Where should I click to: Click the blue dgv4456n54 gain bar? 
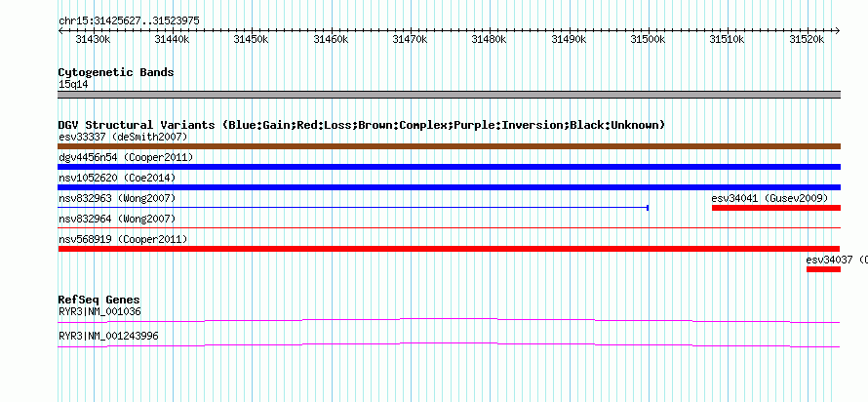coord(449,167)
